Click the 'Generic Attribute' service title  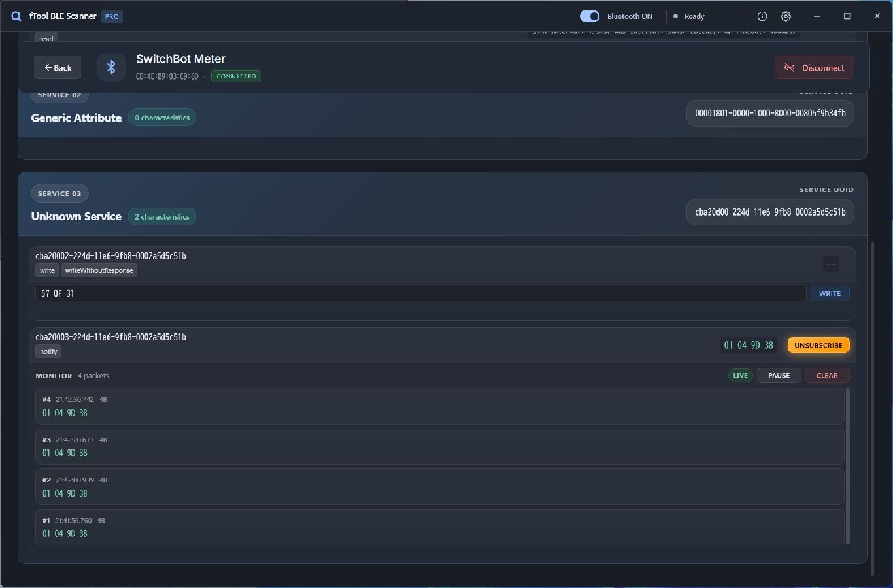[x=76, y=118]
